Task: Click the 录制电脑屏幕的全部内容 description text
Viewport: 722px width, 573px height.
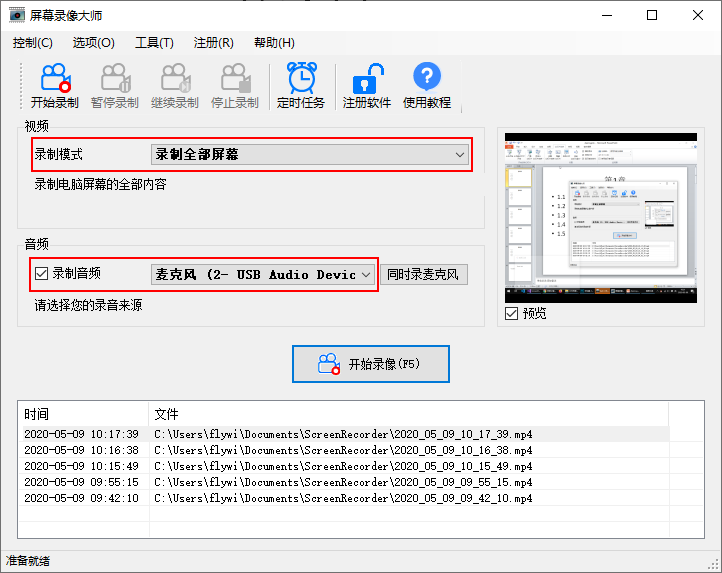Action: [100, 185]
